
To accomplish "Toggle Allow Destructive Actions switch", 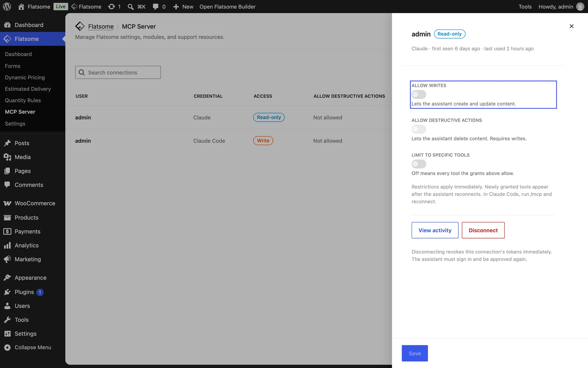I will tap(419, 129).
